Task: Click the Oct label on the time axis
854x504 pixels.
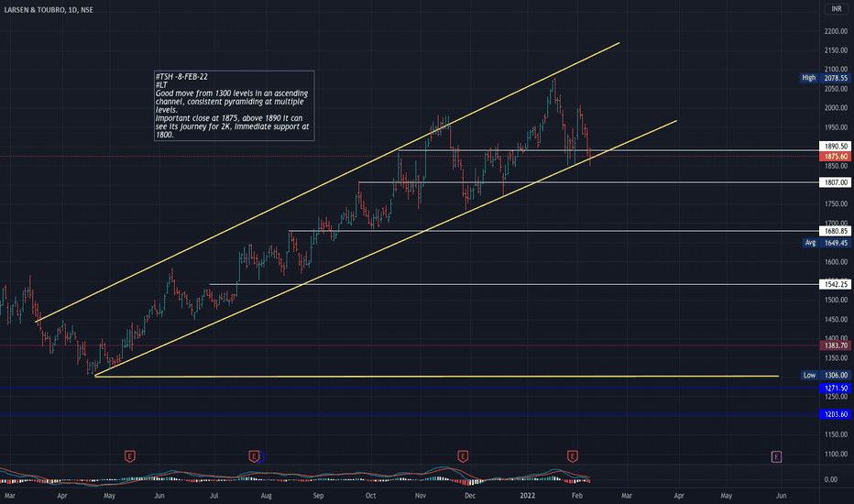Action: pos(370,496)
